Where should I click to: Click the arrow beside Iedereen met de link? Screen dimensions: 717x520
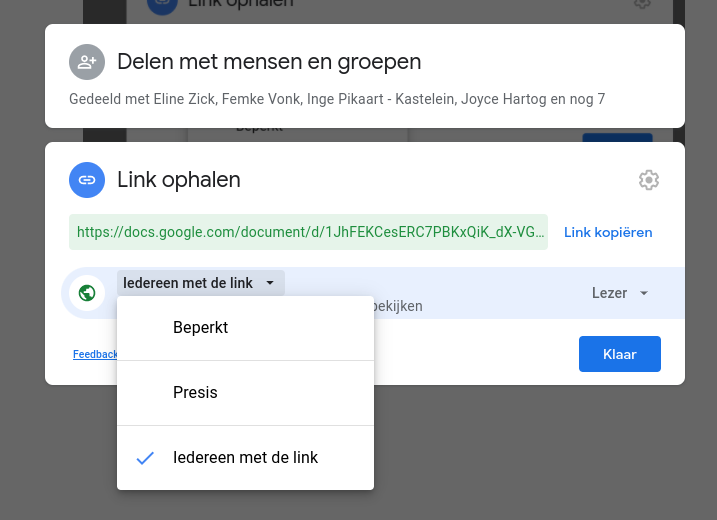point(270,284)
